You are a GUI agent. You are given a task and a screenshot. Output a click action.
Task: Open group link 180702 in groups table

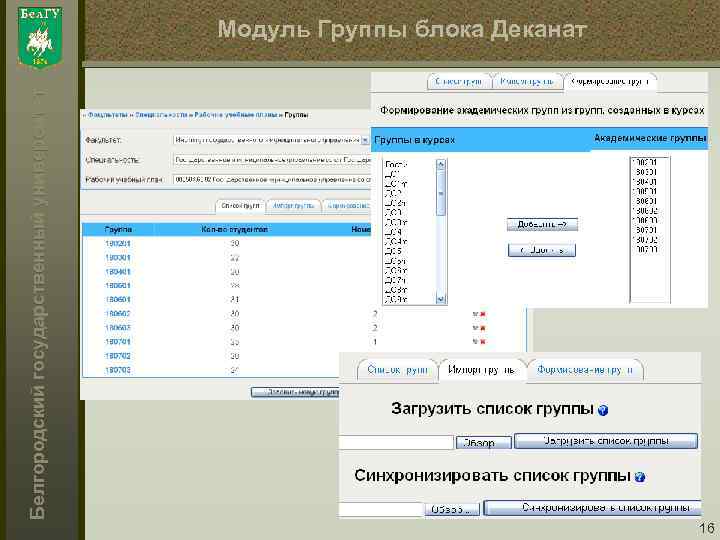click(x=118, y=356)
